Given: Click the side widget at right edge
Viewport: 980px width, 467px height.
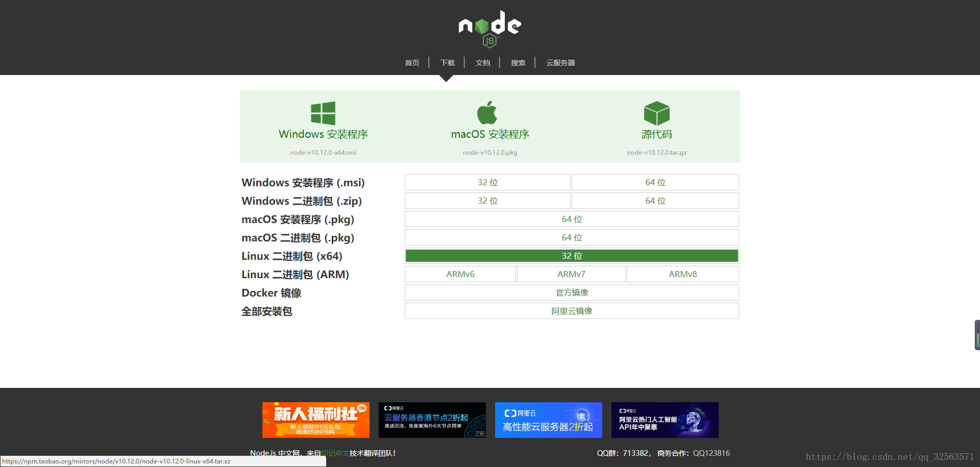Looking at the screenshot, I should pos(977,335).
